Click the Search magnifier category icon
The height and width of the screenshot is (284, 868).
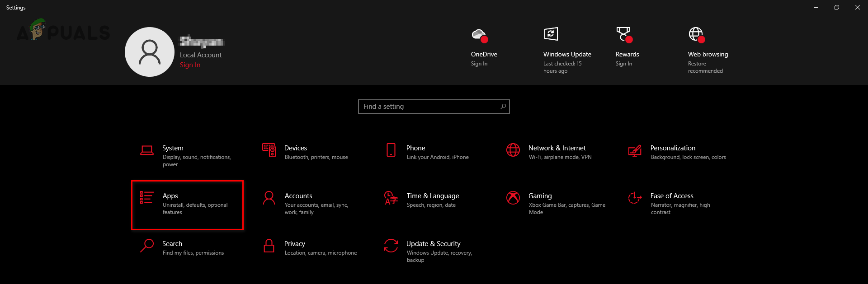coord(146,246)
